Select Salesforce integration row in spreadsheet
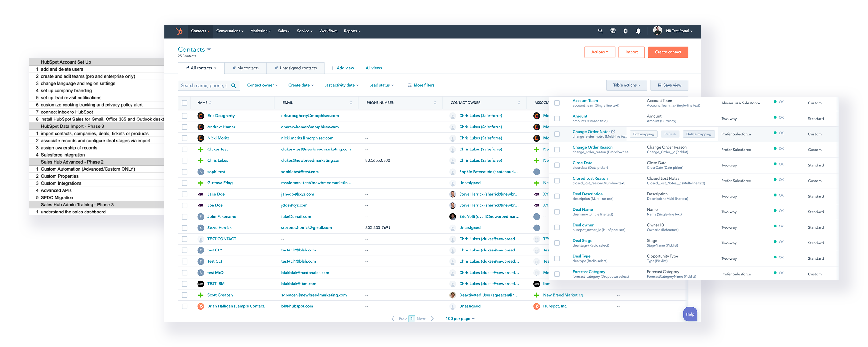 (96, 155)
